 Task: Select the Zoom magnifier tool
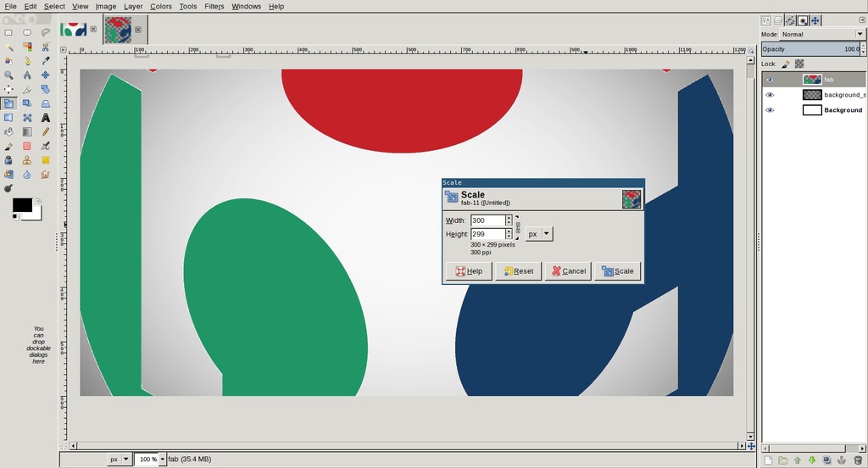pos(8,75)
